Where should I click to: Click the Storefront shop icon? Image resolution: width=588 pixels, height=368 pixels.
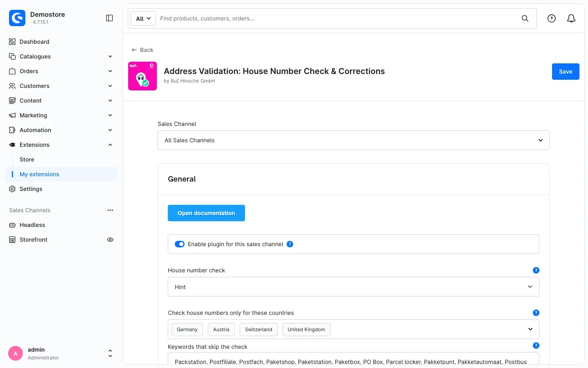click(x=12, y=240)
